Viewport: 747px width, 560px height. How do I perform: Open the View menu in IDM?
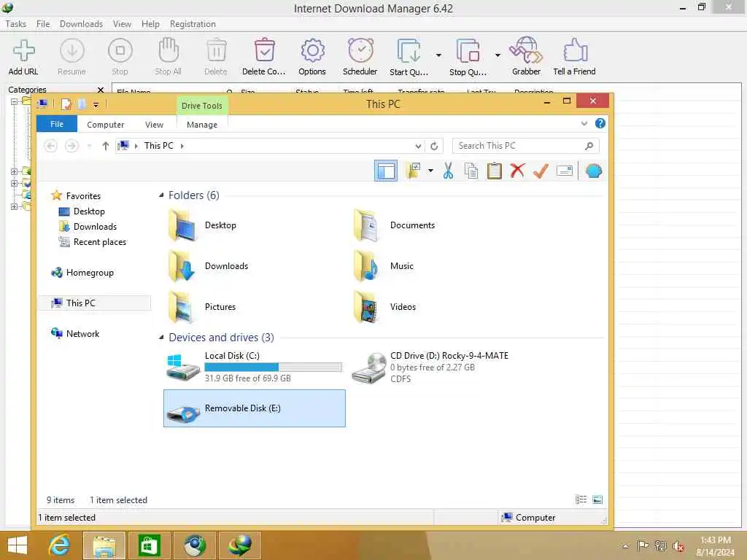(x=122, y=24)
